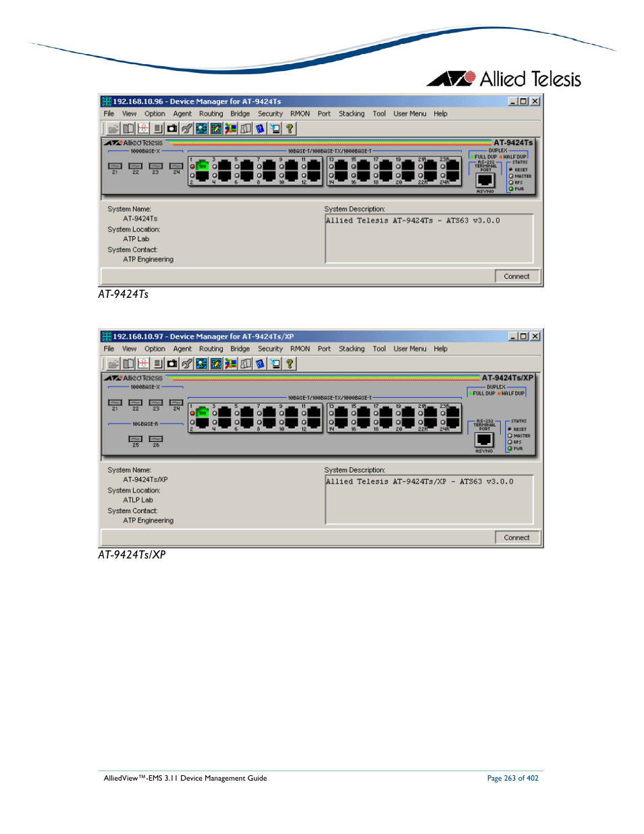
Task: Click the yellow question mark help icon in 192.168.10.97 toolbar
Action: coord(290,363)
